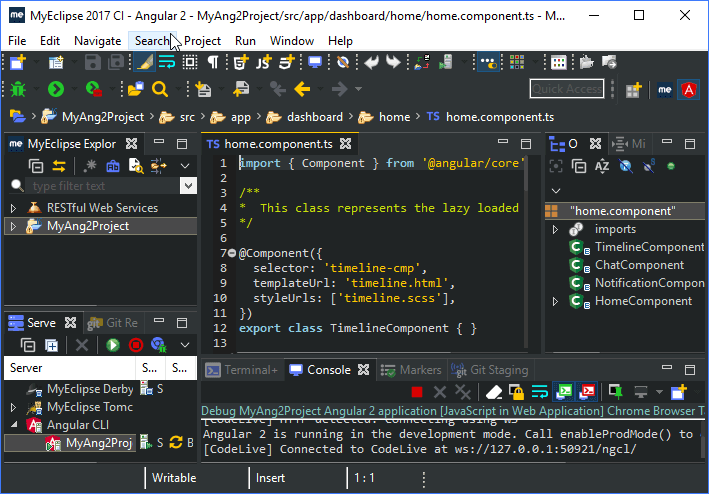709x494 pixels.
Task: Click the green Run button icon
Action: click(56, 89)
